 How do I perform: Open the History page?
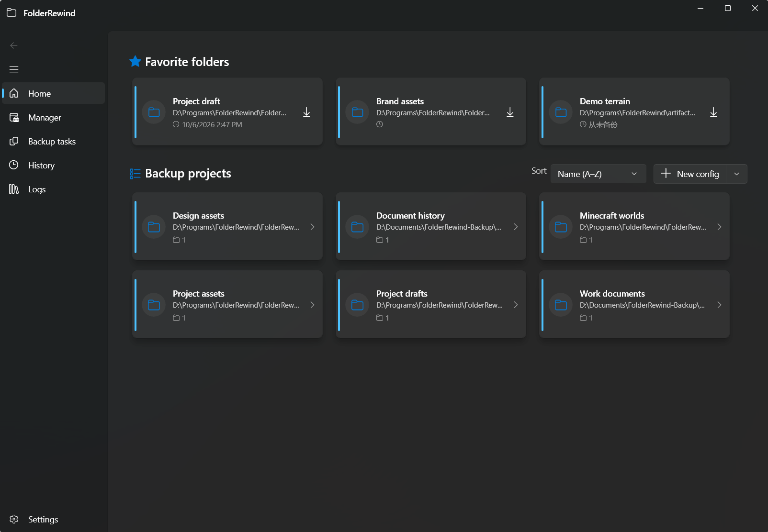(x=54, y=165)
